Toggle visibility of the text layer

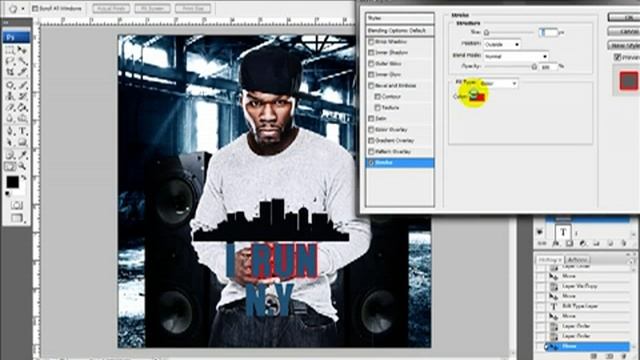point(540,232)
